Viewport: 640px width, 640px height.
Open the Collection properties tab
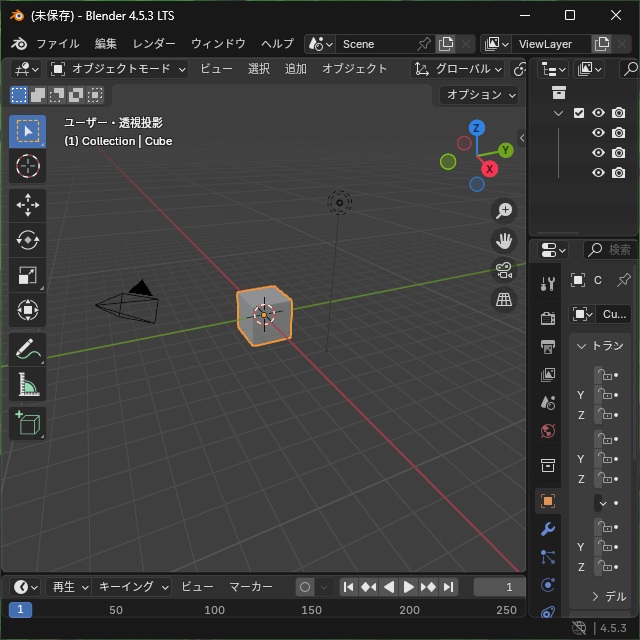coord(547,465)
